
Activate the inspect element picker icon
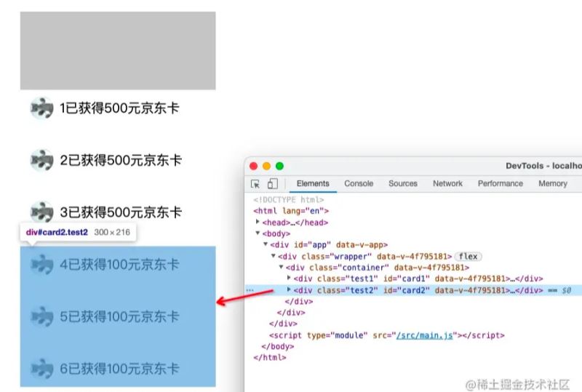(x=255, y=184)
